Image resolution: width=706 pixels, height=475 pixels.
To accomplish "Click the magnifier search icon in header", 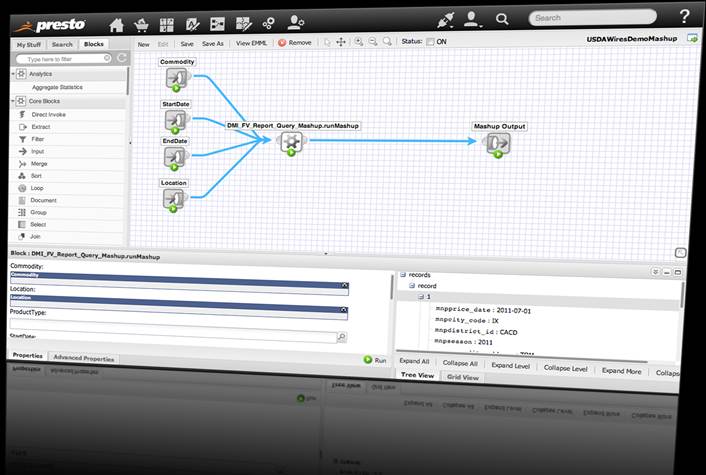I will [x=501, y=19].
